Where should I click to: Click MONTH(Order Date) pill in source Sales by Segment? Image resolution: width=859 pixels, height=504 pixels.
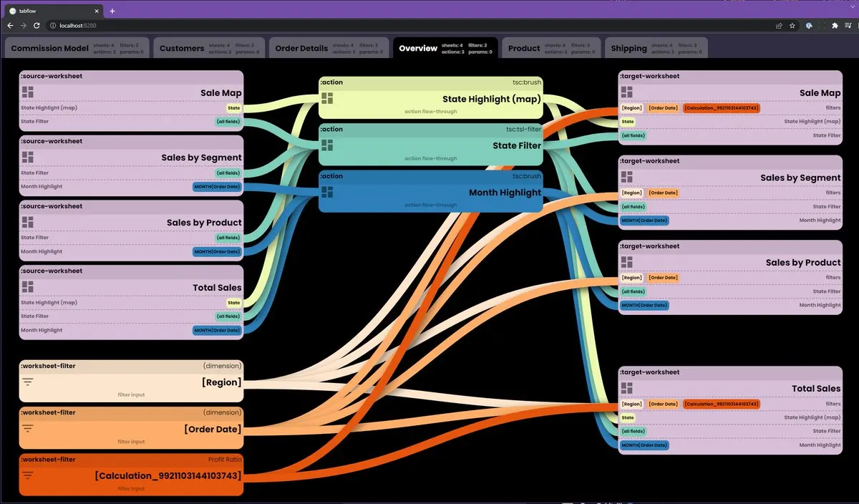coord(218,187)
